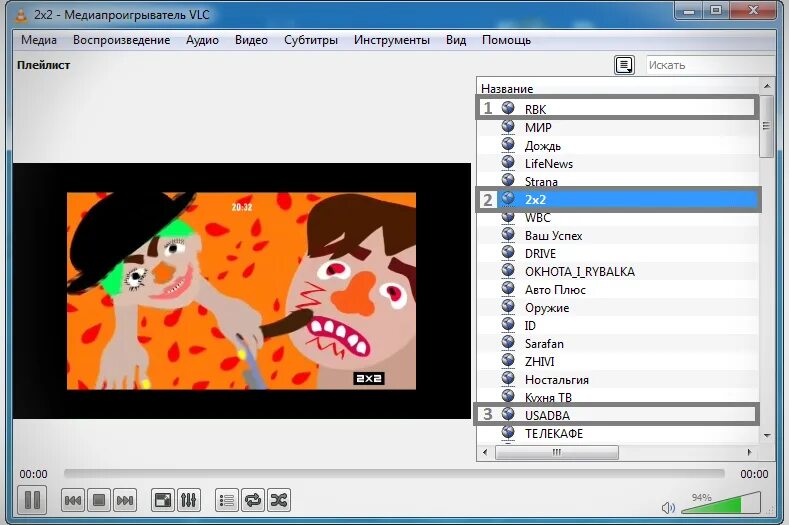Click playlist vertical scrollbar thumb
Screen dimensions: 789x525
(767, 126)
